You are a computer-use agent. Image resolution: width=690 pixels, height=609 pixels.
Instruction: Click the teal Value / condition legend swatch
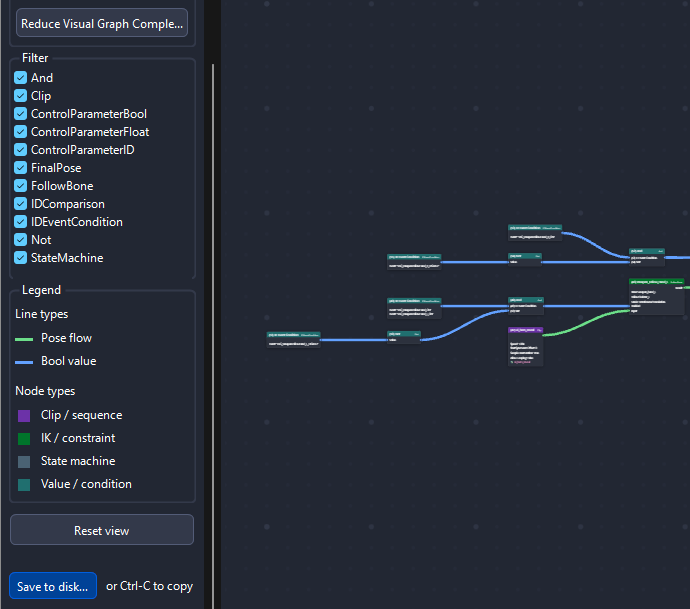[x=24, y=484]
